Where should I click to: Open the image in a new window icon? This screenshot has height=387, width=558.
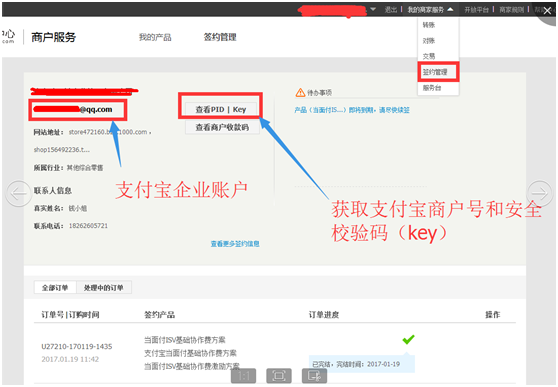click(315, 376)
